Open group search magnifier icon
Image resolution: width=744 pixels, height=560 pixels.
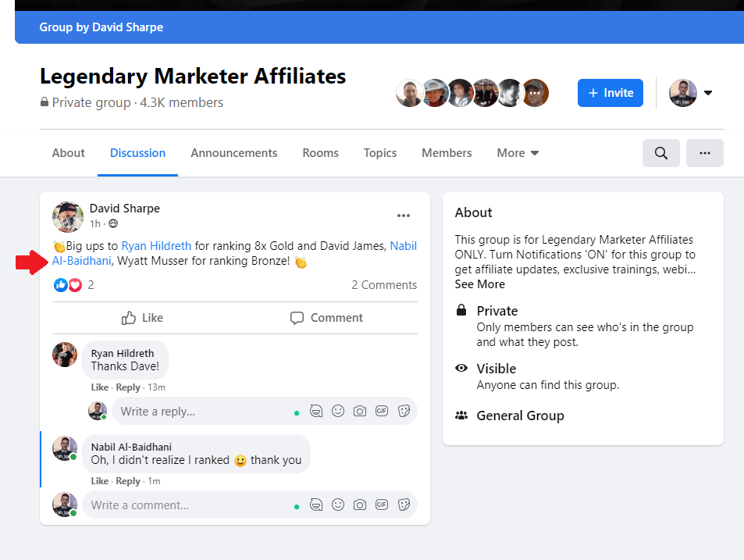pos(661,153)
